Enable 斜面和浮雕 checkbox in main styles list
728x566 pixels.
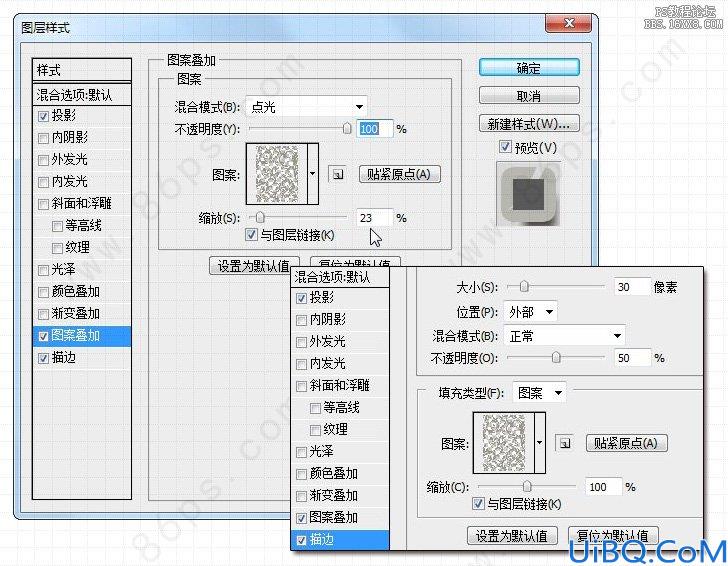tap(43, 204)
